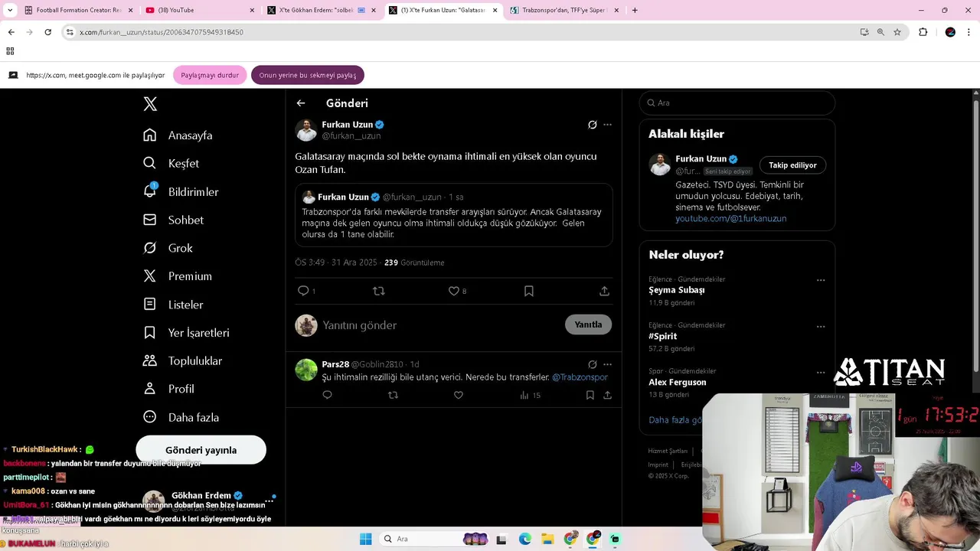Click the Ara search box on X

[737, 103]
